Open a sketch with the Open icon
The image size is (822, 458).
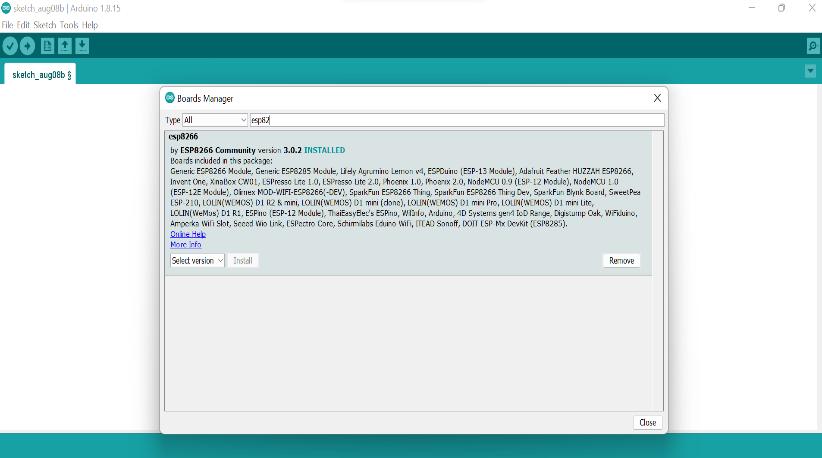(x=64, y=46)
